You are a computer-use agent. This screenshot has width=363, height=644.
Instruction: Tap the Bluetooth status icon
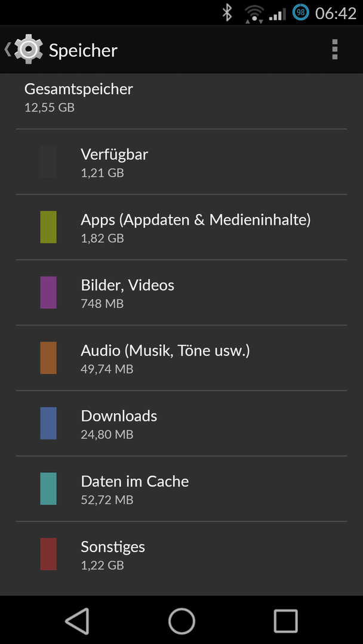tap(227, 13)
